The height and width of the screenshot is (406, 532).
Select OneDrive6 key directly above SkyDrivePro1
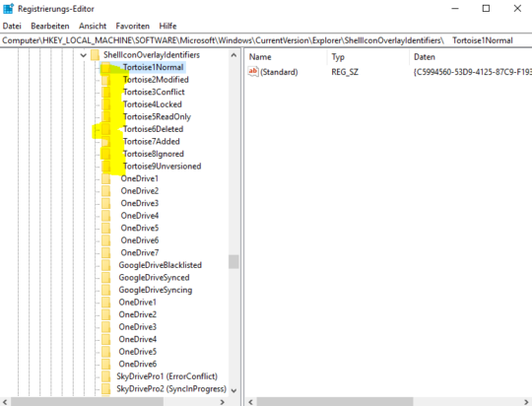coord(137,364)
